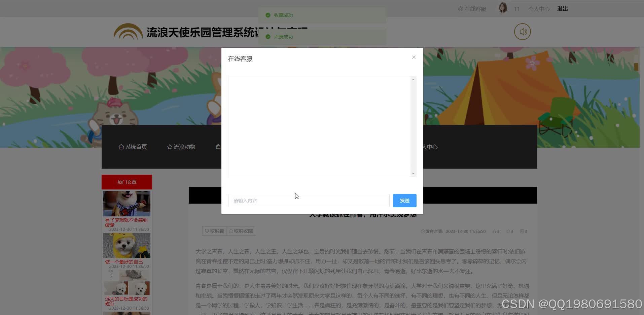Mute the site audio with the speaker icon
The image size is (644, 315).
click(522, 31)
